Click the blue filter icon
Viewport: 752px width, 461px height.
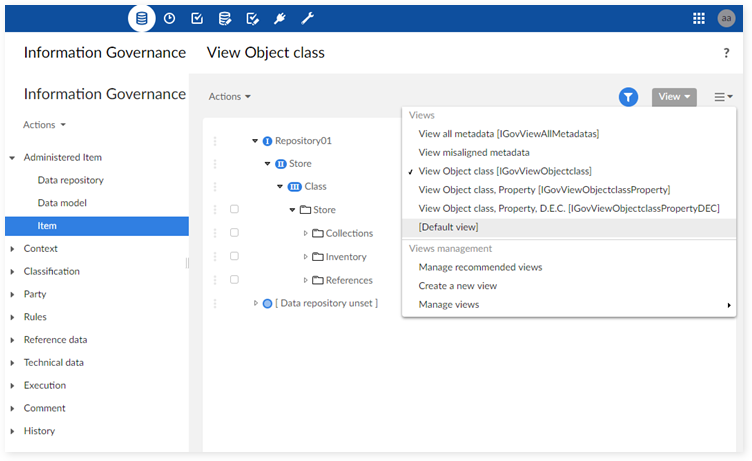[x=628, y=97]
